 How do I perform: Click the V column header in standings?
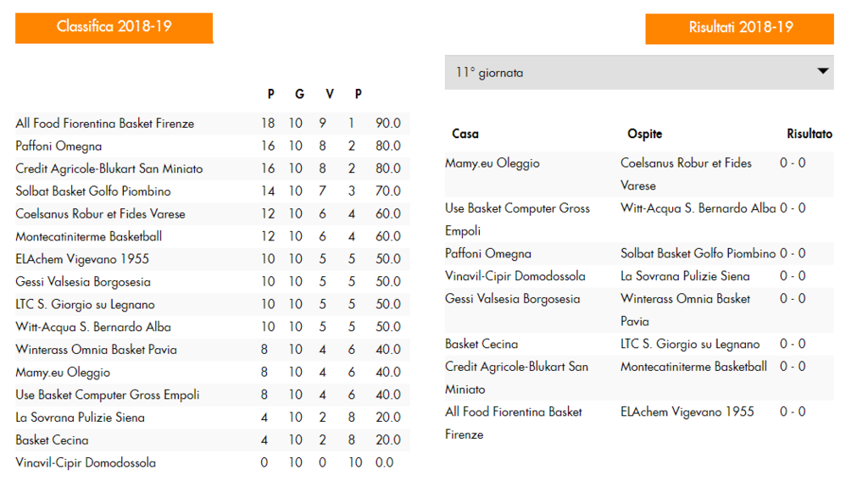330,94
